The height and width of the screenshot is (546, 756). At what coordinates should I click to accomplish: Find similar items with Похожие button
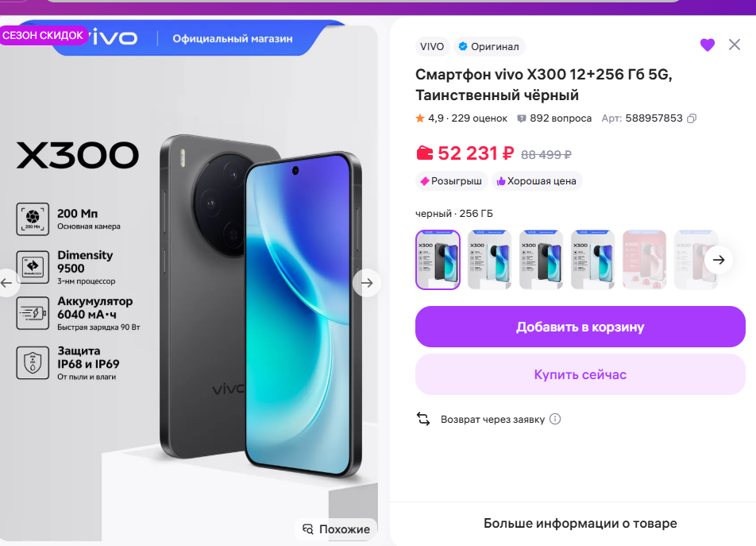336,529
